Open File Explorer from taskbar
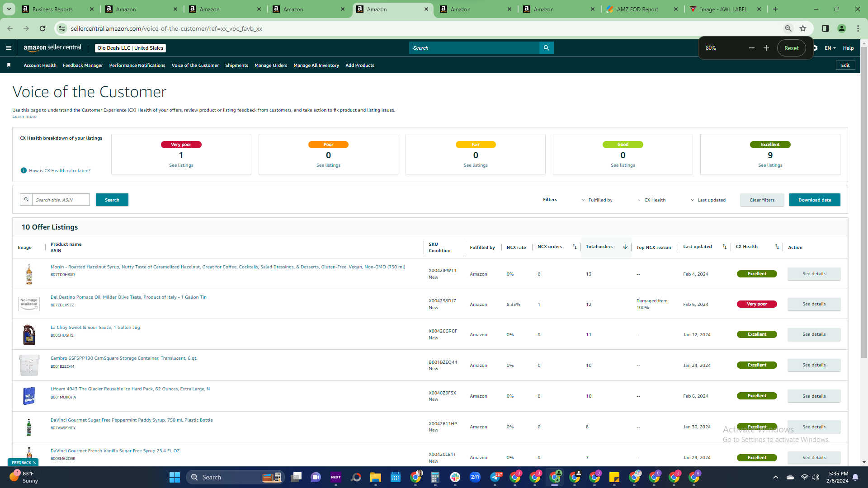The image size is (868, 488). pyautogui.click(x=376, y=477)
